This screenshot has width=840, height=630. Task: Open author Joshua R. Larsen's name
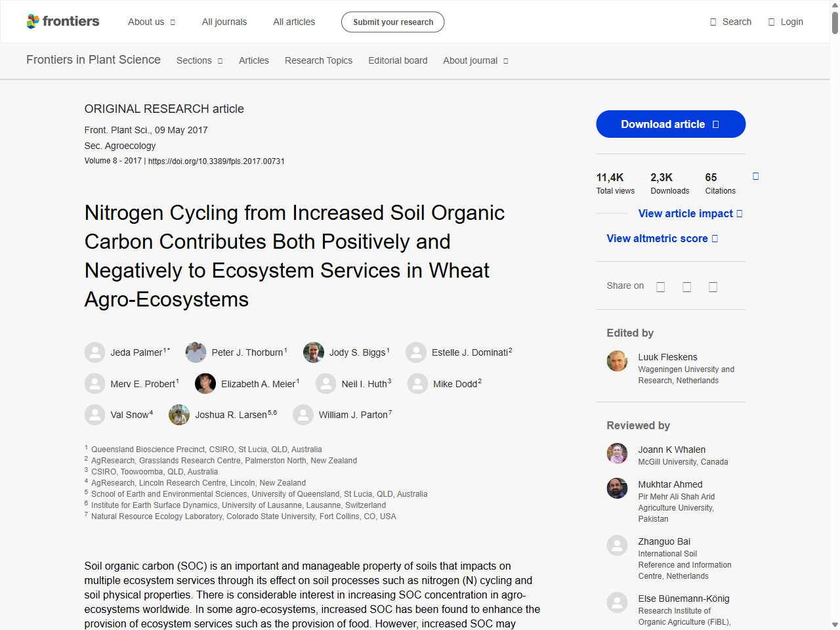point(231,415)
